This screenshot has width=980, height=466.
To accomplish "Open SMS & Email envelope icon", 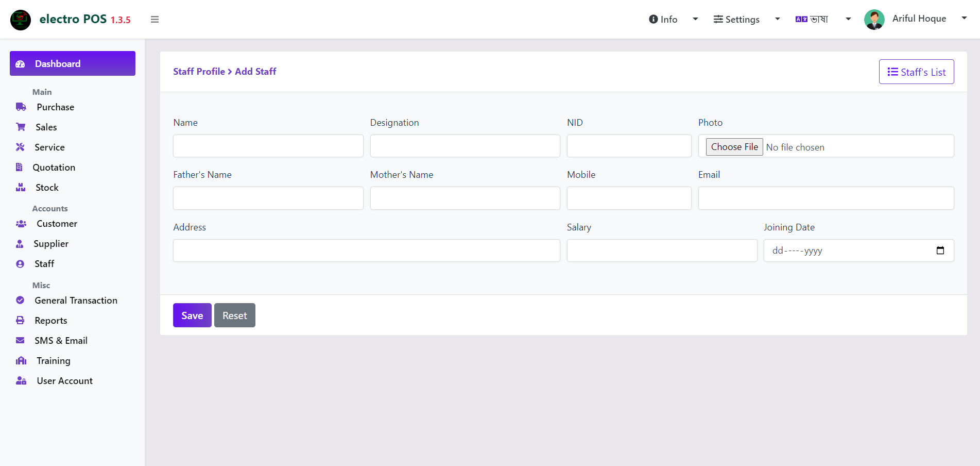I will pos(20,340).
